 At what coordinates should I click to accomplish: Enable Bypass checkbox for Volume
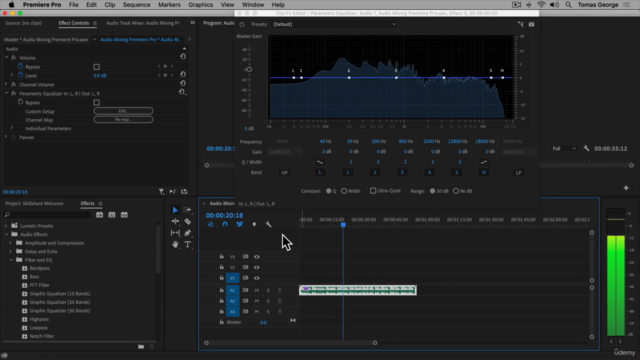point(96,67)
